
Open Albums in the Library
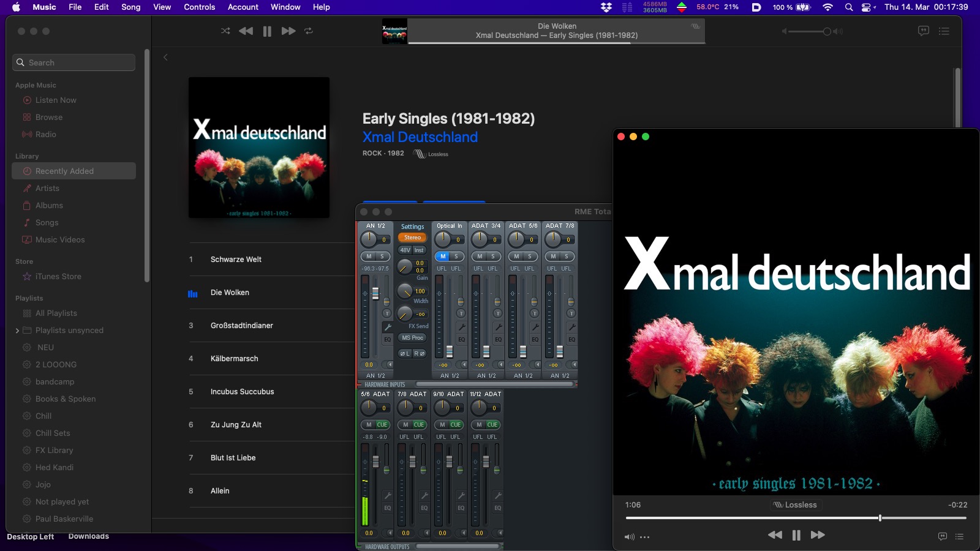pyautogui.click(x=49, y=205)
